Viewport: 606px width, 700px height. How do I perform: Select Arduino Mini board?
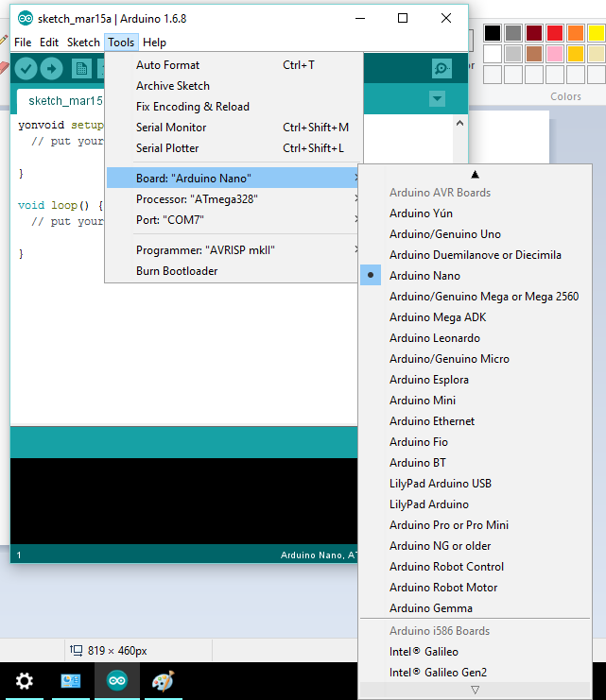click(475, 401)
